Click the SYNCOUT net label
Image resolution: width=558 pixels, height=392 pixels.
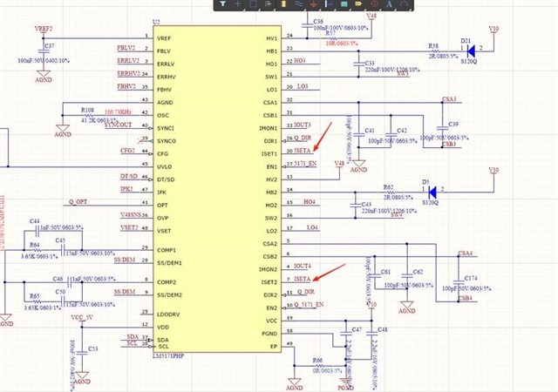118,125
